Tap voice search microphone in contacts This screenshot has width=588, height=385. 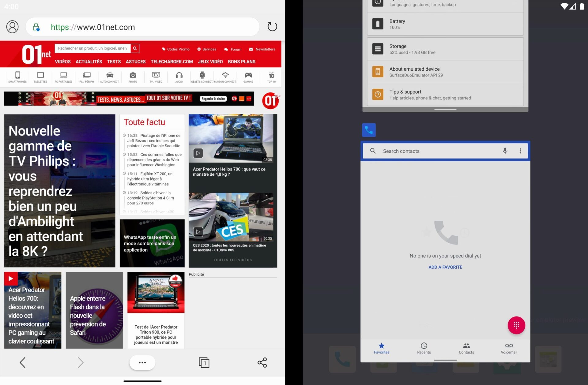tap(505, 151)
